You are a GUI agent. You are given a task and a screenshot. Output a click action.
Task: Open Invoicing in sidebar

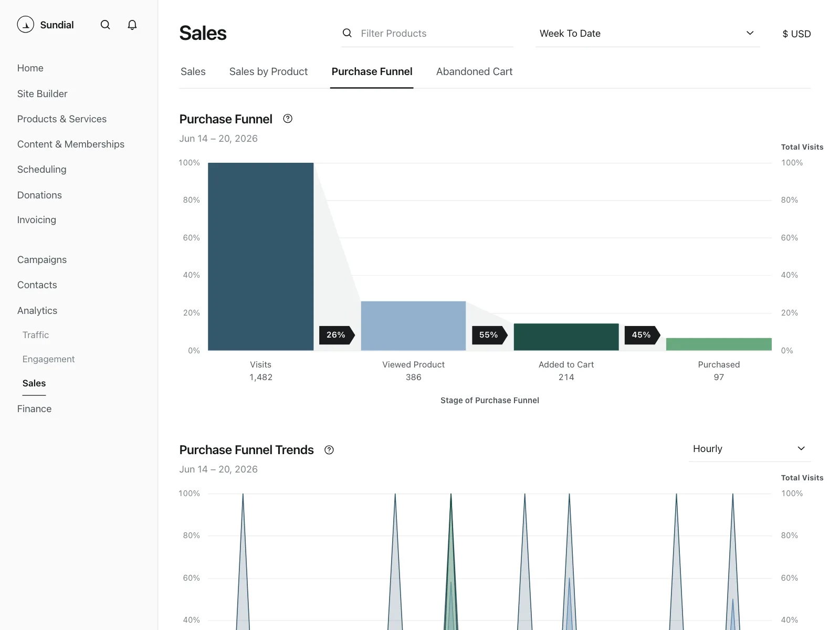pos(36,220)
